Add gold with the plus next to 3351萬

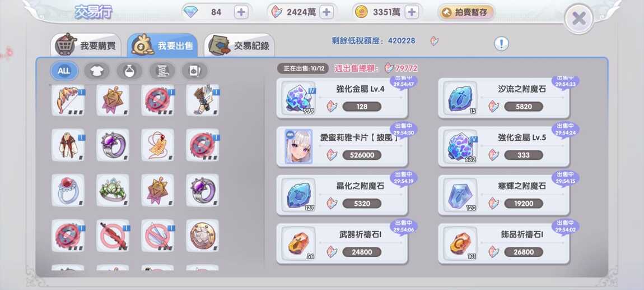(x=412, y=12)
